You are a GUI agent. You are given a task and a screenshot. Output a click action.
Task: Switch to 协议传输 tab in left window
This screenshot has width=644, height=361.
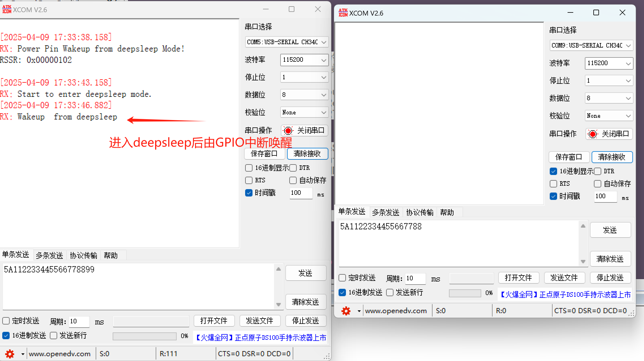click(84, 255)
